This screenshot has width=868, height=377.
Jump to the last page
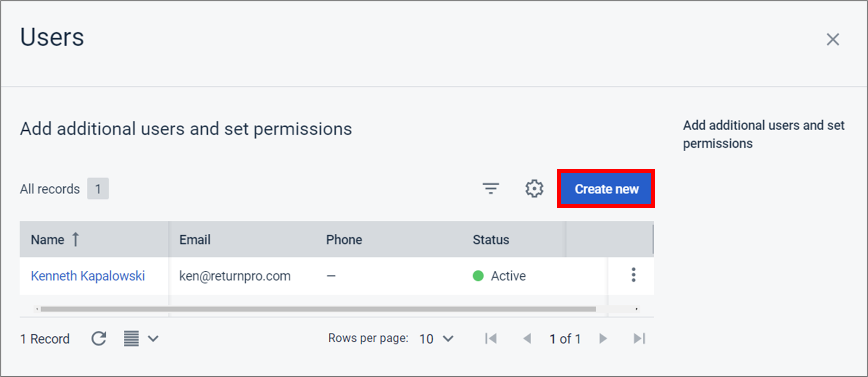coord(639,339)
